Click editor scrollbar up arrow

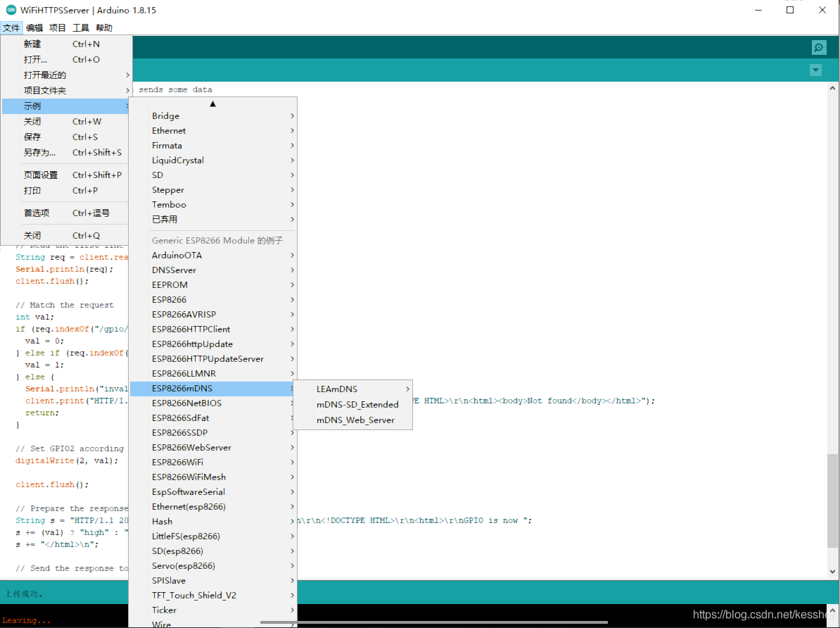[x=832, y=88]
